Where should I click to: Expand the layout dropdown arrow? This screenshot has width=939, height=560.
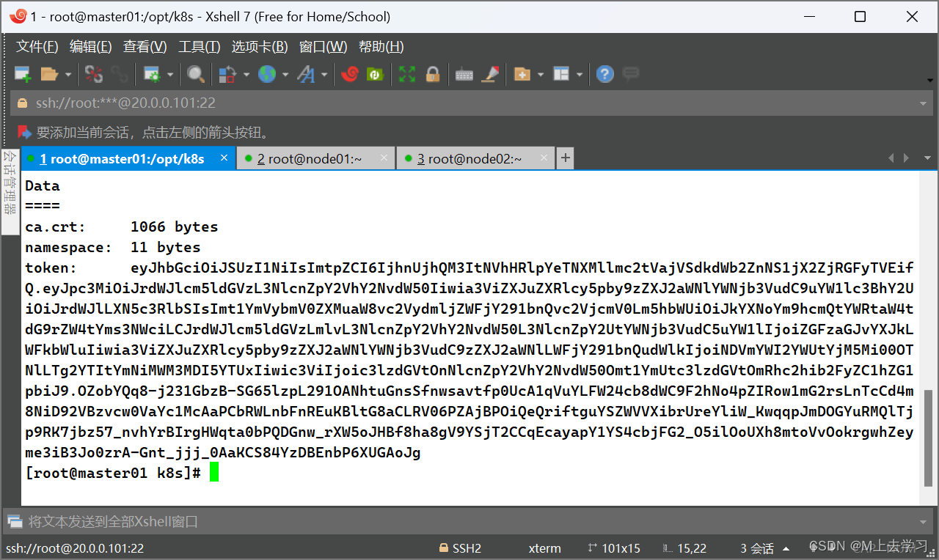point(580,74)
